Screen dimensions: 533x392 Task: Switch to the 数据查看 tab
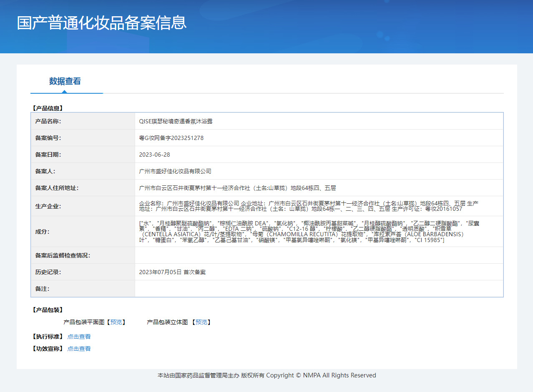[x=65, y=81]
